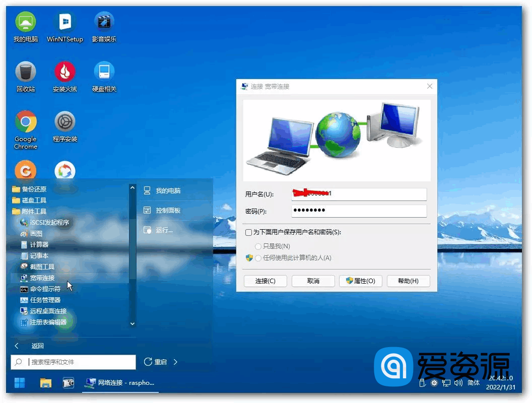The height and width of the screenshot is (403, 532).
Task: Check 为下面用户保存用户名和密码
Action: (x=248, y=232)
